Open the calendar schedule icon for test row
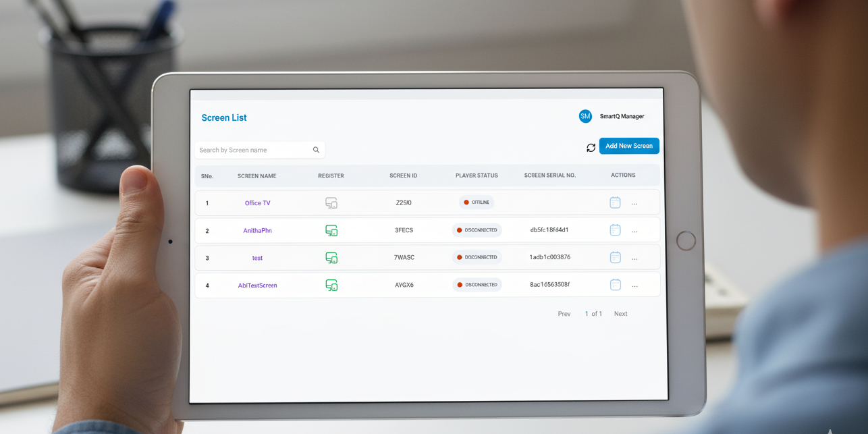The image size is (868, 434). click(x=615, y=257)
